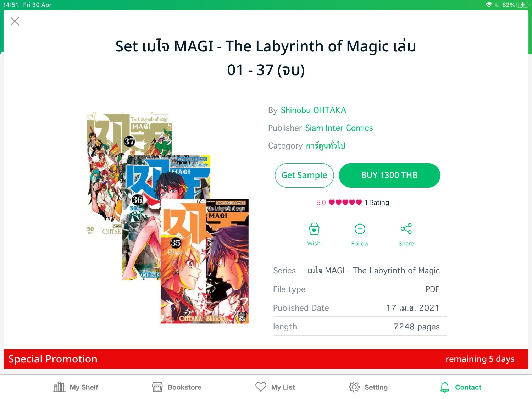Switch to Bookstore tab

[x=177, y=387]
